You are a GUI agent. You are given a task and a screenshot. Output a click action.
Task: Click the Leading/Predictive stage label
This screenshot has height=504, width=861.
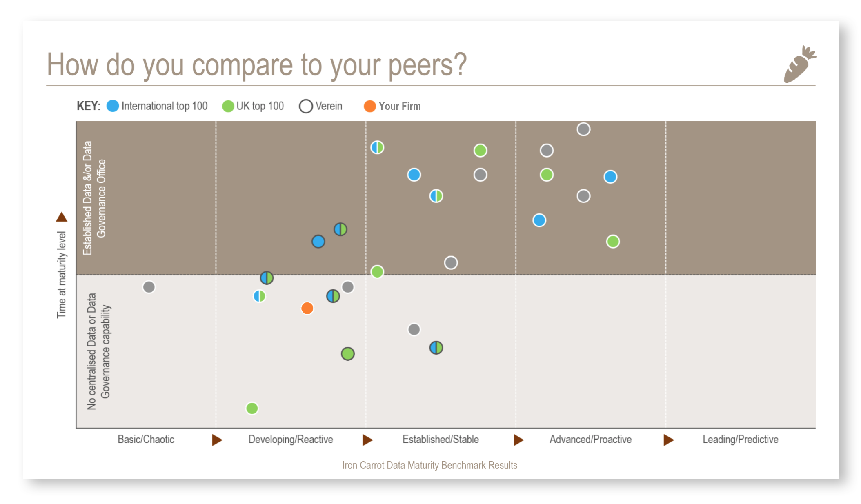coord(740,440)
